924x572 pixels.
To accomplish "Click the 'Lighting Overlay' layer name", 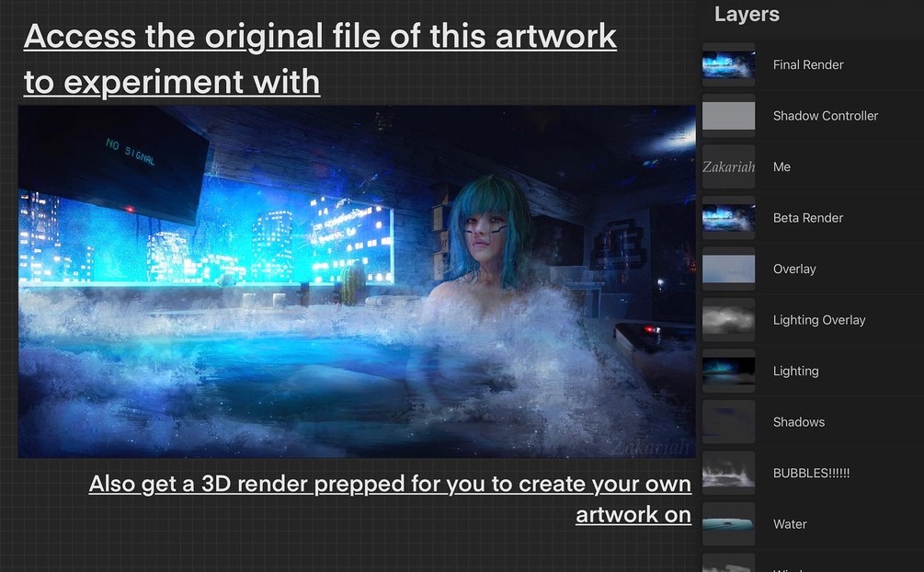I will [819, 320].
